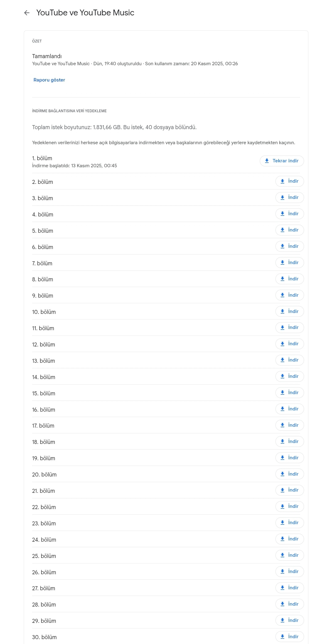The height and width of the screenshot is (644, 332).
Task: Click the download icon for 3. bölüm
Action: [x=283, y=197]
